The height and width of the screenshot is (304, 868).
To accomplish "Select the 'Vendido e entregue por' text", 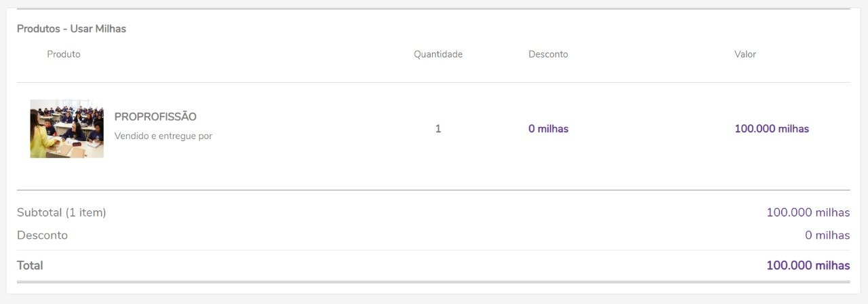I will click(x=163, y=136).
